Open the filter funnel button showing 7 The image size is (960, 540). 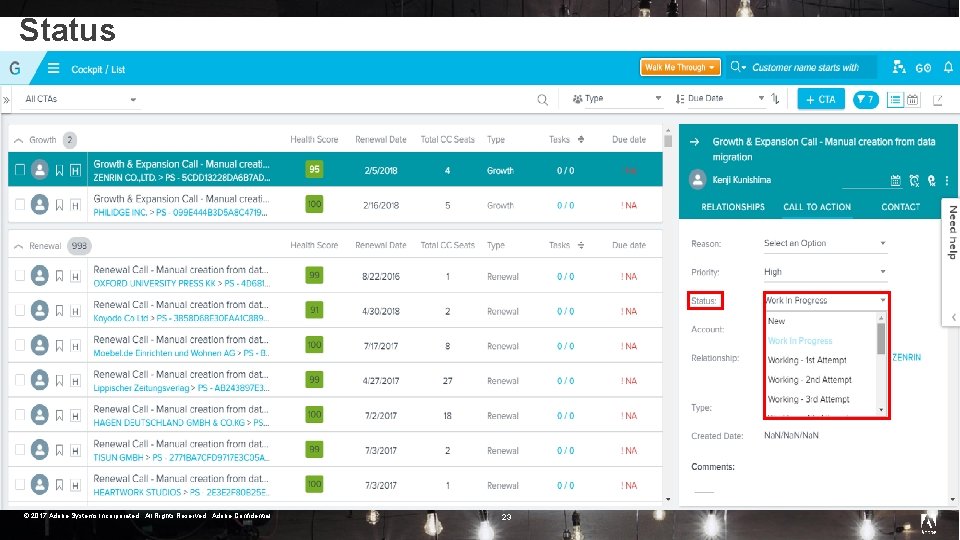coord(865,99)
